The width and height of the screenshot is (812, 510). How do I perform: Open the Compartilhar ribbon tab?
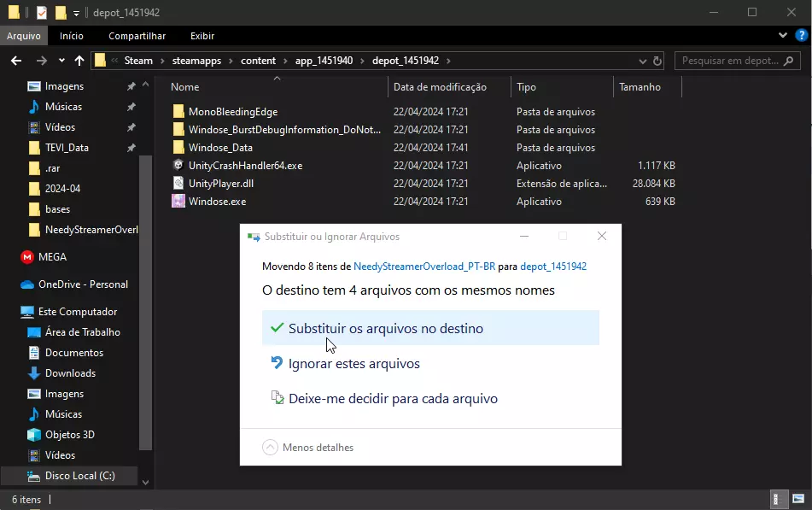(137, 36)
